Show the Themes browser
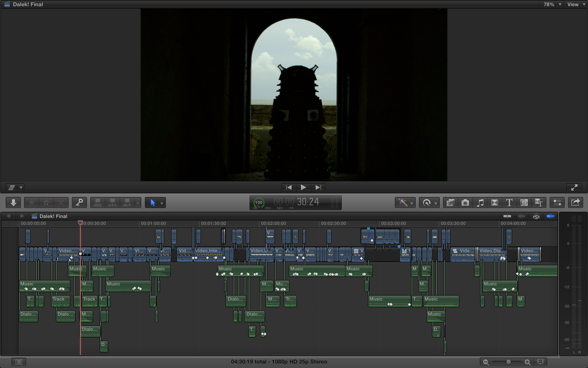Viewport: 588px width, 368px height. tap(539, 202)
